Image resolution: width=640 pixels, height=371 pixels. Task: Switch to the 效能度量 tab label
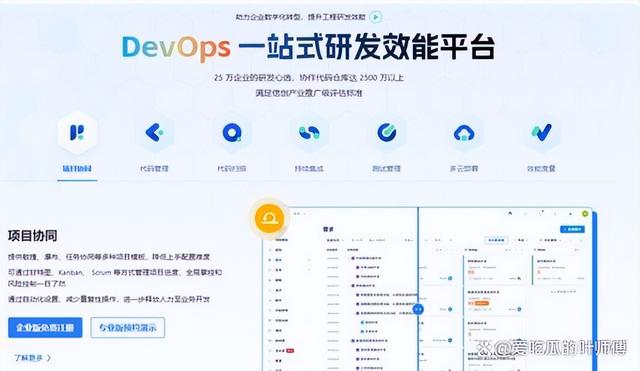pos(541,168)
